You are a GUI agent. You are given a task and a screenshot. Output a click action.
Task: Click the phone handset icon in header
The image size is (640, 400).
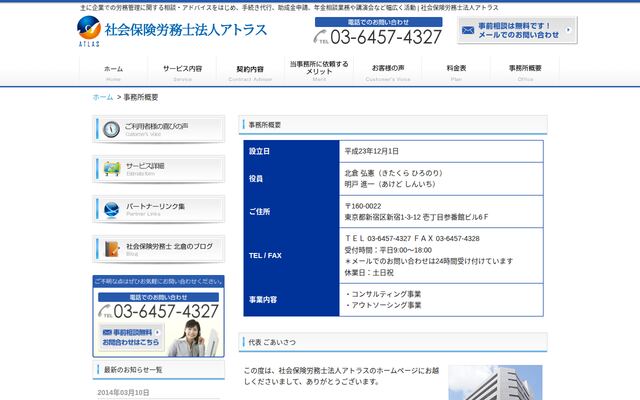coord(321,37)
